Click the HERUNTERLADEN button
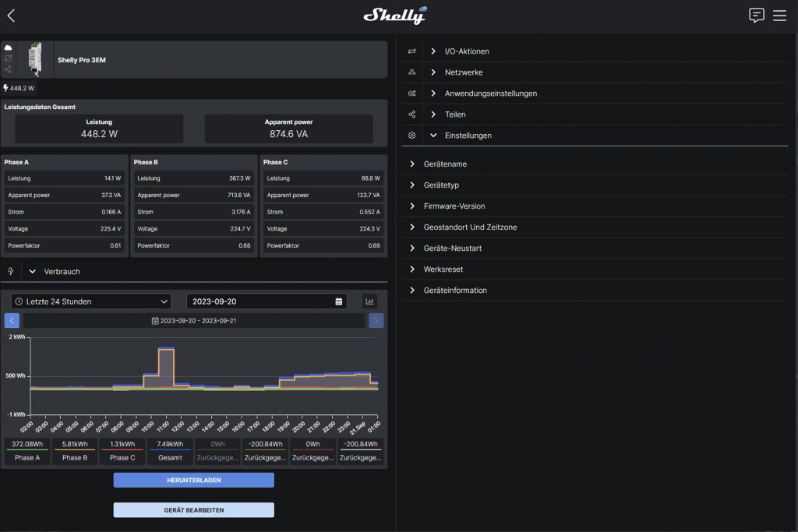 [193, 480]
